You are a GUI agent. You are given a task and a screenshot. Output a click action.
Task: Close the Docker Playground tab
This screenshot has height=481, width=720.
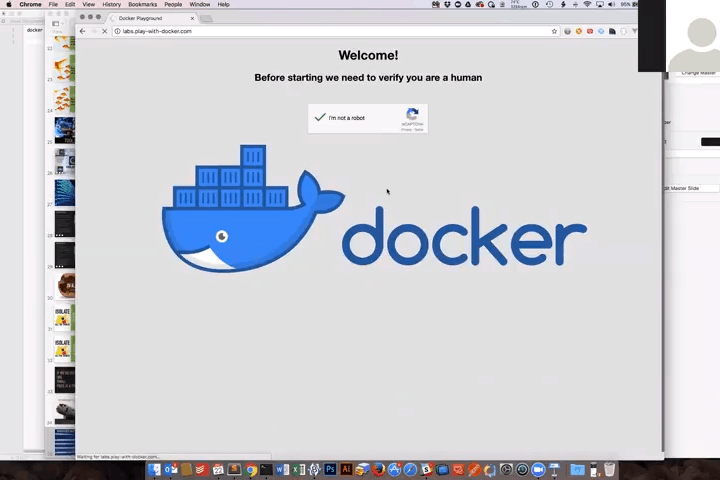coord(192,18)
